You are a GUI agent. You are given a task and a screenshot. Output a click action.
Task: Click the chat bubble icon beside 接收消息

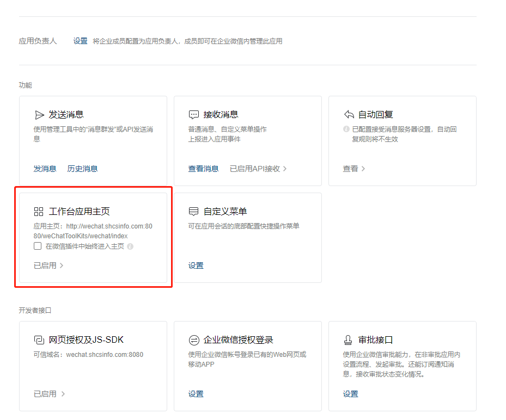[193, 115]
